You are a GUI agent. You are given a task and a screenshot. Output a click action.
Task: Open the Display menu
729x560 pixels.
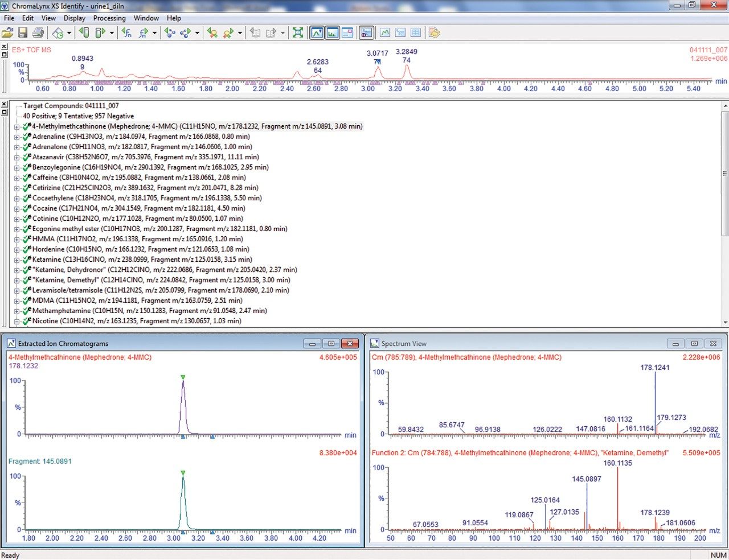click(x=75, y=18)
